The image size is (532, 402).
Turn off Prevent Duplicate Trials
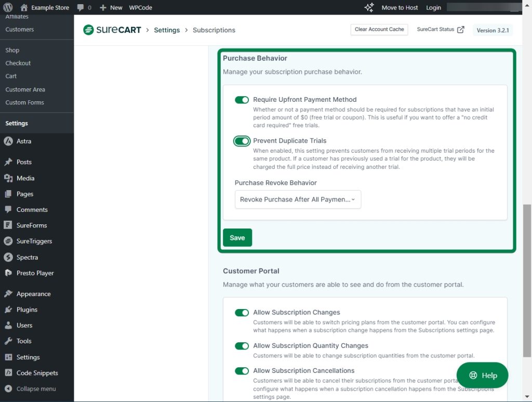coord(242,141)
